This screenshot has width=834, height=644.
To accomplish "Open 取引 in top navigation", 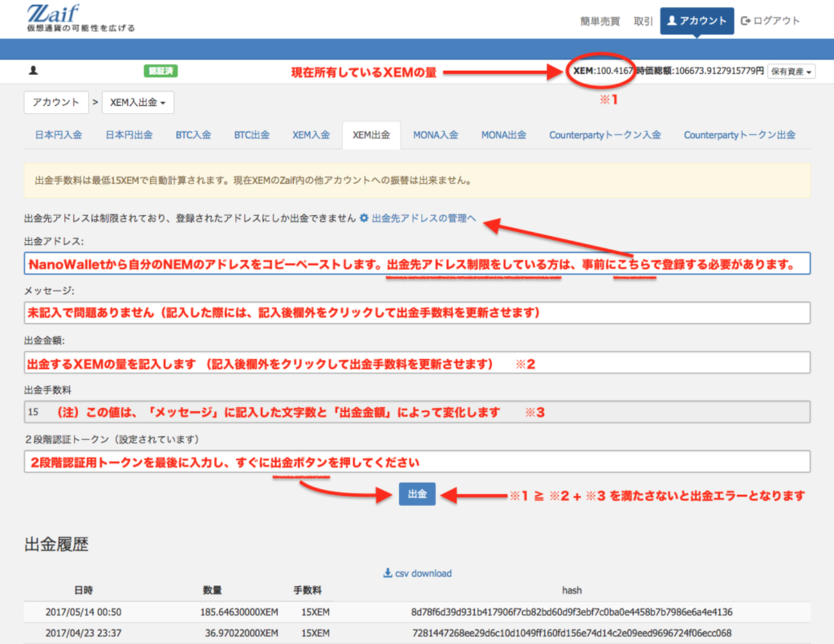I will coord(643,21).
